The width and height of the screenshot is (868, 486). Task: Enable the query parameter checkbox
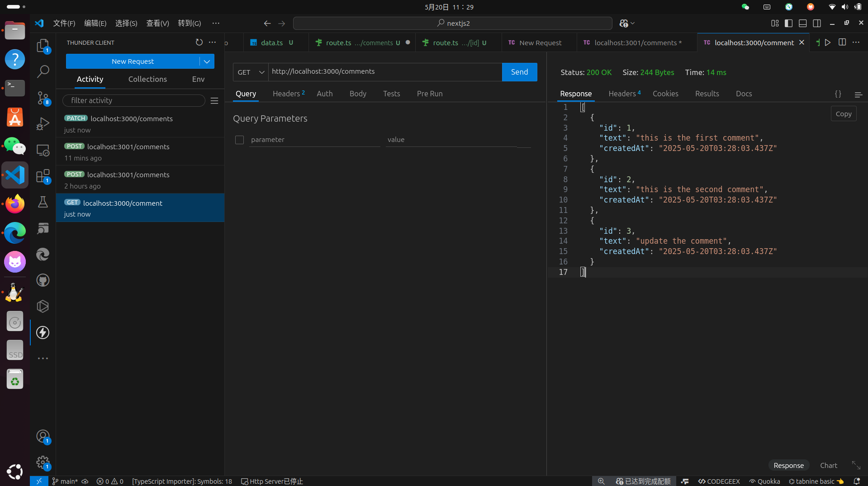tap(239, 140)
